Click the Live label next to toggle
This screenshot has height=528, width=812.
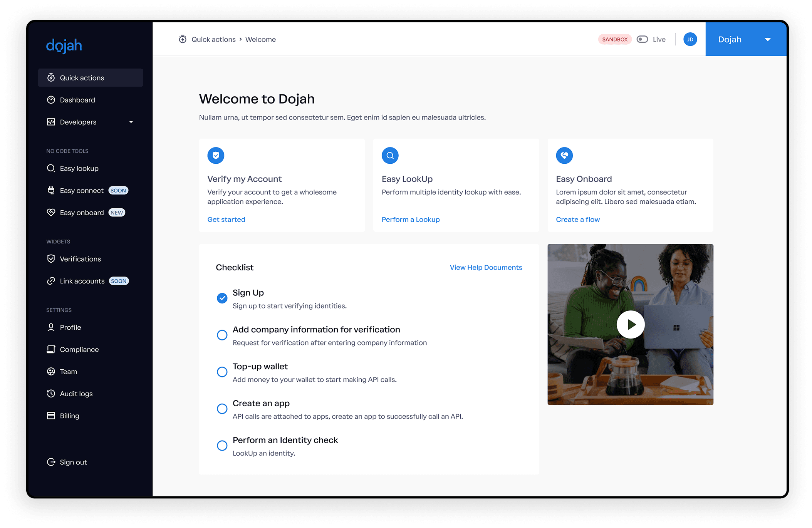(x=659, y=39)
